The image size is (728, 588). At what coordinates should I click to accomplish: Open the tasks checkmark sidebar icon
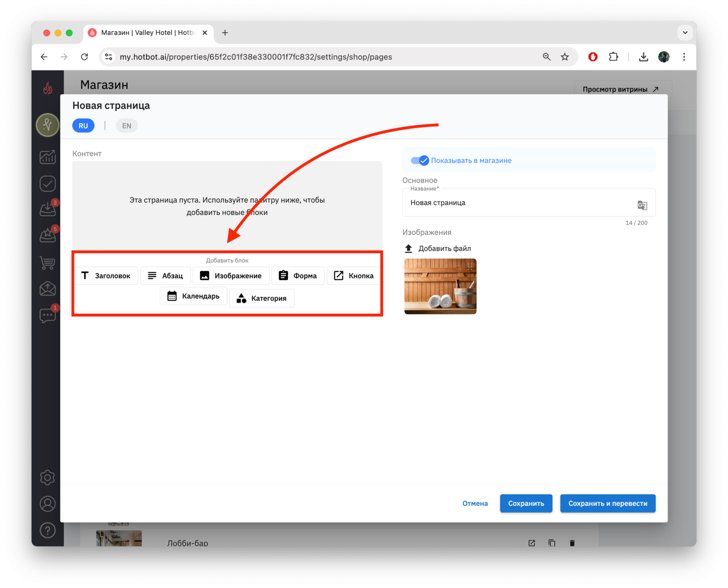point(48,183)
